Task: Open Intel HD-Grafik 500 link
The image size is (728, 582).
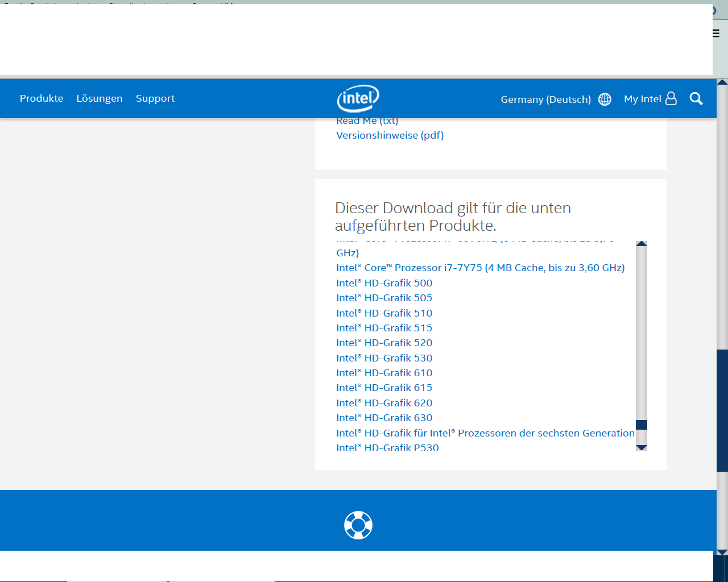Action: [x=384, y=283]
